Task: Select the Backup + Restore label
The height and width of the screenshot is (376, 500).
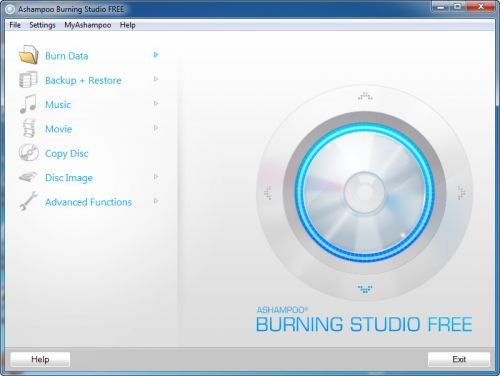Action: click(83, 80)
